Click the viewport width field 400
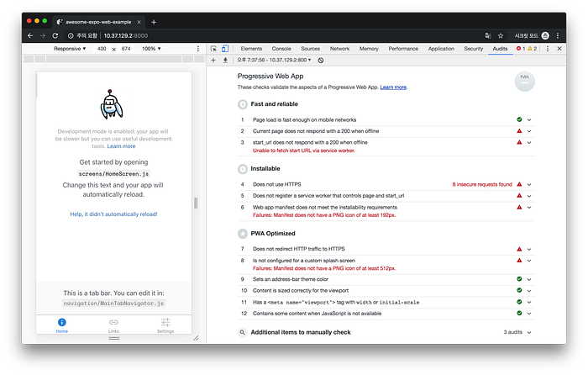 click(102, 49)
